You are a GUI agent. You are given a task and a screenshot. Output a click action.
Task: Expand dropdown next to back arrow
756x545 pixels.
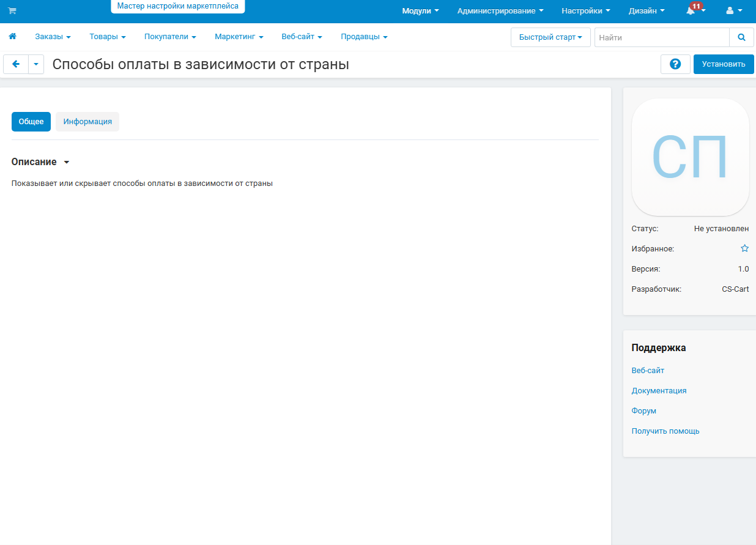click(36, 64)
